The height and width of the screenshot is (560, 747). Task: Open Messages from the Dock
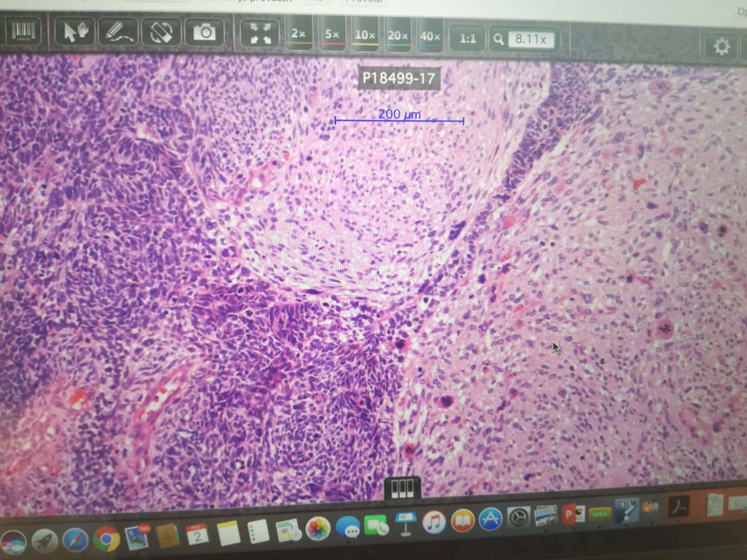coord(347,528)
